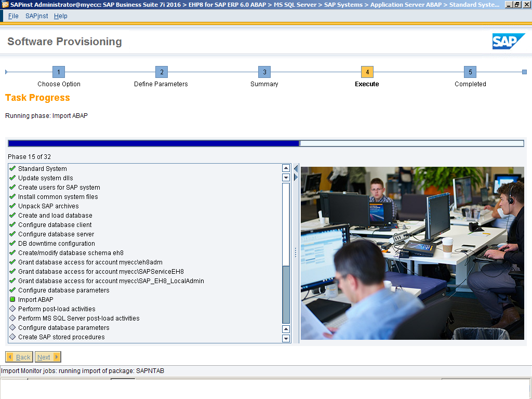
Task: Click the checkmark beside Create and load database
Action: tap(12, 215)
